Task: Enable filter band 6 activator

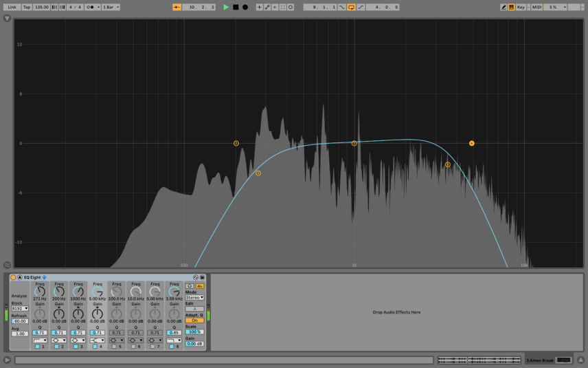Action: pos(133,347)
